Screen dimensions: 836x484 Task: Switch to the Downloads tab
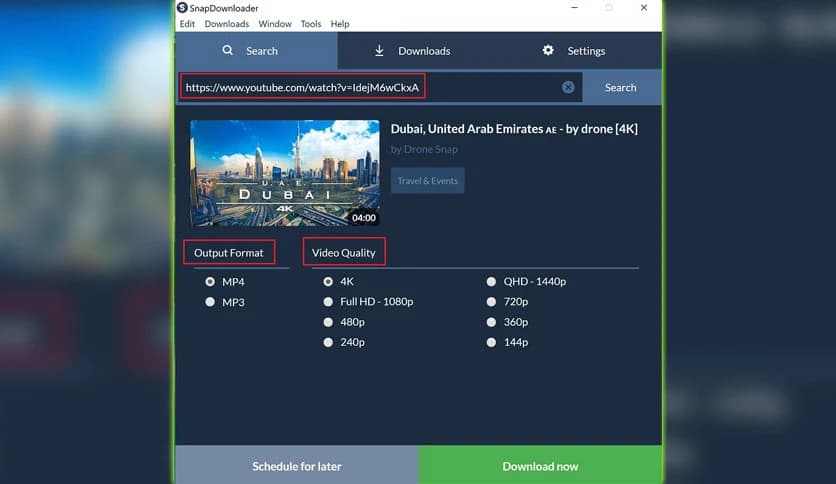tap(419, 51)
